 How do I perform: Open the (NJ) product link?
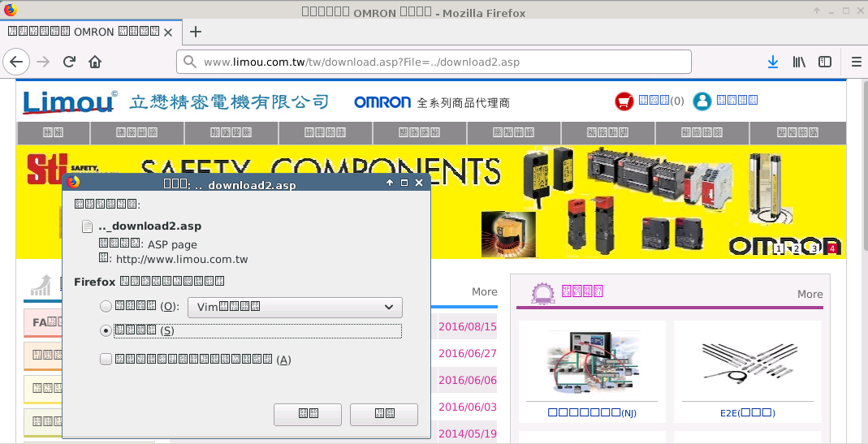tap(592, 413)
